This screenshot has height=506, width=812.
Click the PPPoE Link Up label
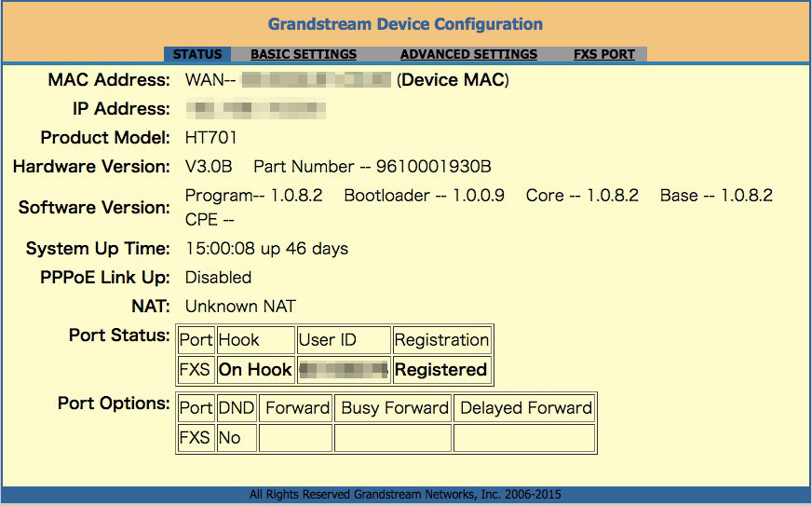pos(105,278)
